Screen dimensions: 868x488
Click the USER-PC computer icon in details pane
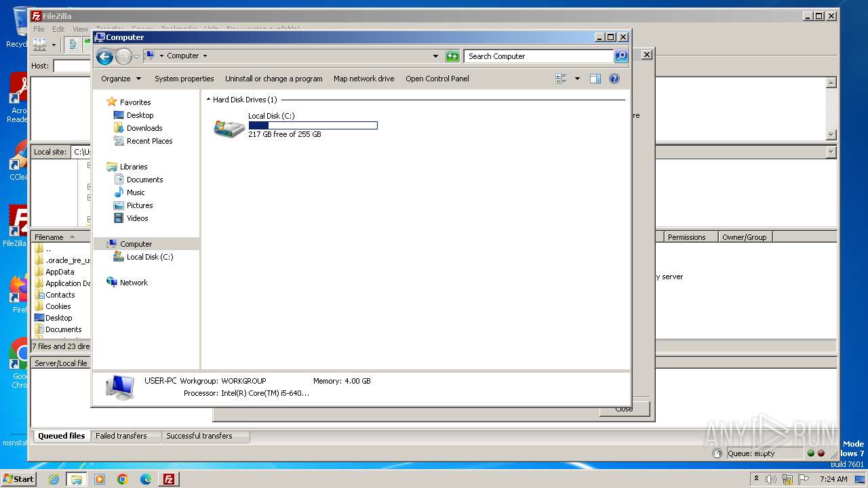tap(120, 387)
